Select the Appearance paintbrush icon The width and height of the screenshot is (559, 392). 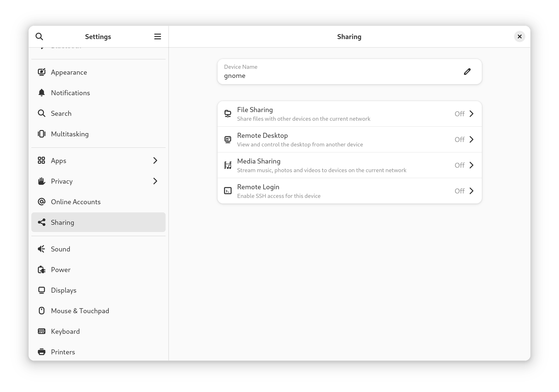coord(42,72)
